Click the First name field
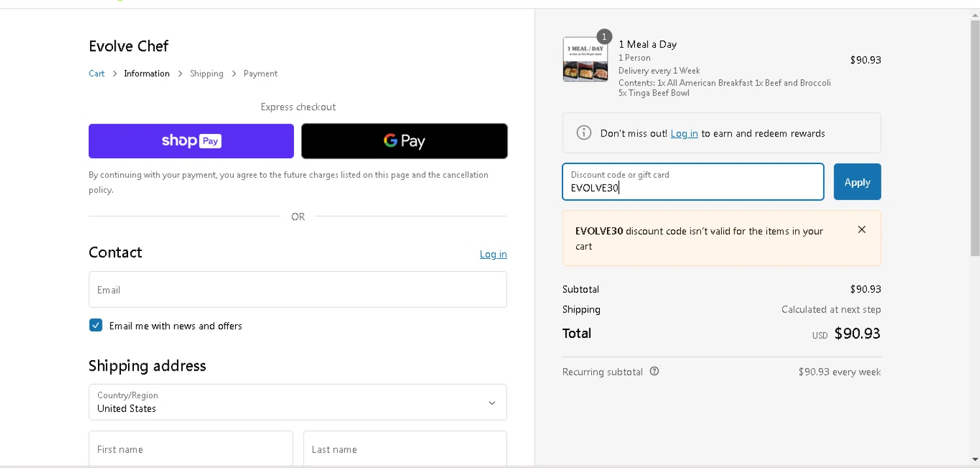 (x=191, y=449)
